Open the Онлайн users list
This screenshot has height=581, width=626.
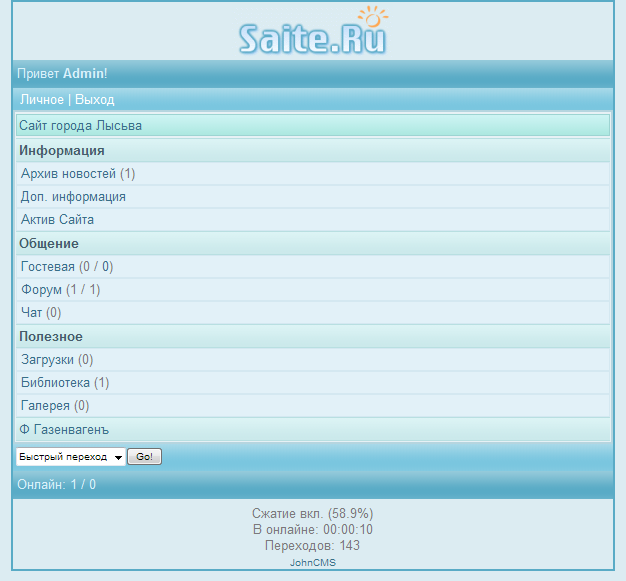click(x=41, y=485)
